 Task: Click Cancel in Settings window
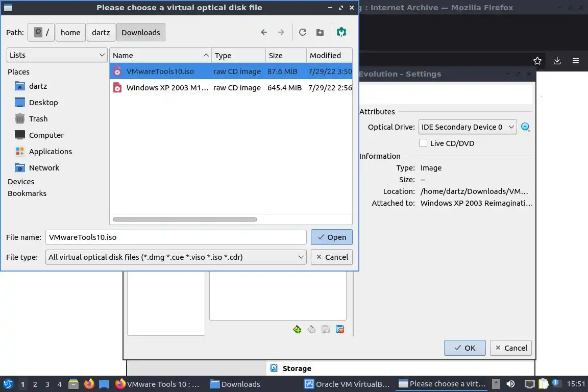pos(511,348)
